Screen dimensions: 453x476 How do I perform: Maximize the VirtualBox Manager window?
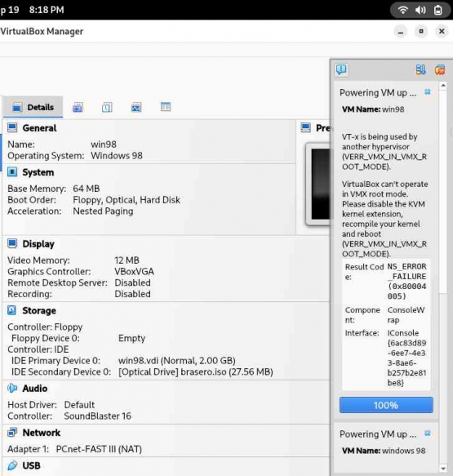[x=421, y=31]
